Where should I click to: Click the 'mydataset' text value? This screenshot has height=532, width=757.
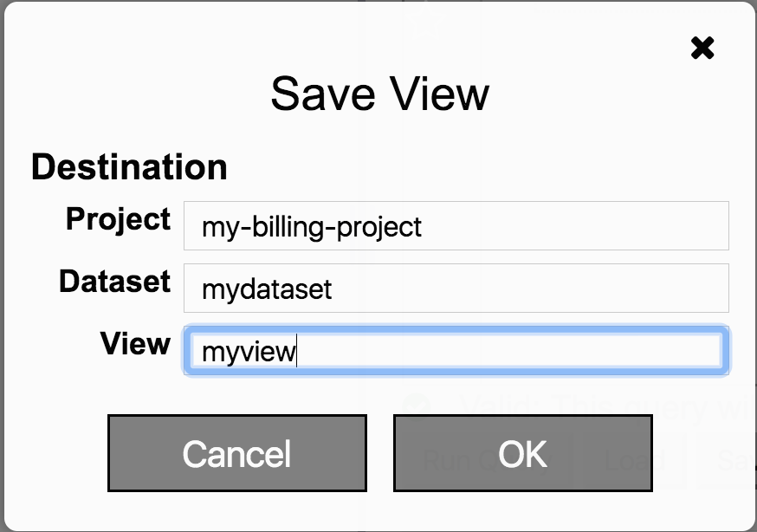pyautogui.click(x=267, y=289)
